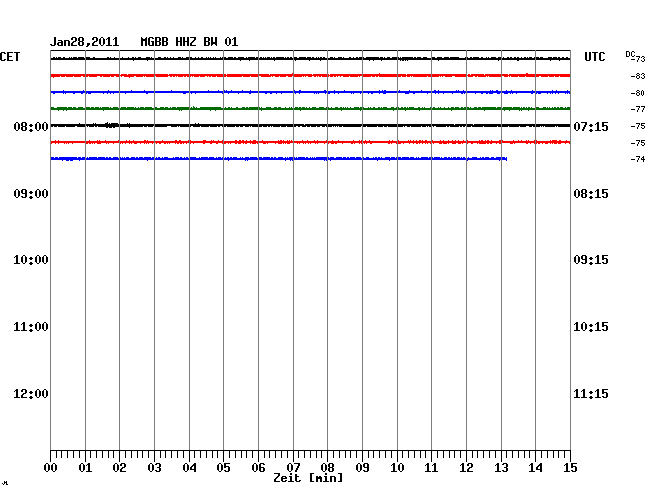Click the 07:15 UTC time label
This screenshot has width=650, height=494.
coord(591,126)
